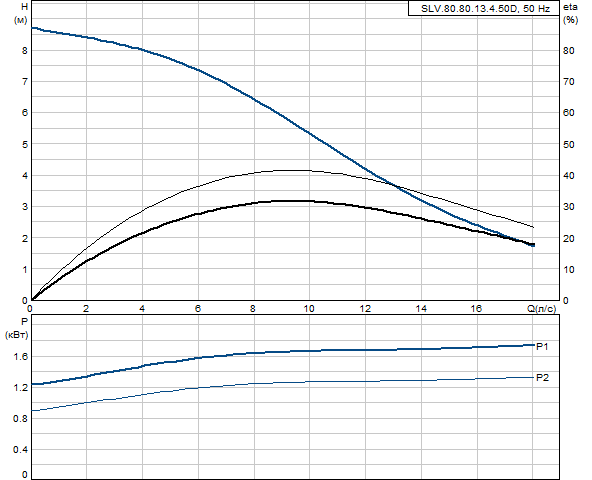Click the 1.2 value on power axis
This screenshot has height=480, width=592.
pyautogui.click(x=21, y=387)
